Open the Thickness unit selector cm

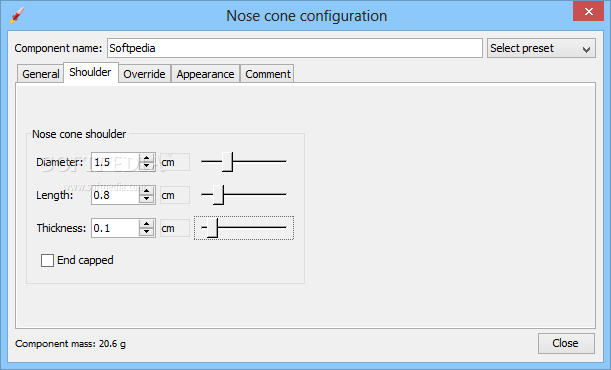pyautogui.click(x=175, y=228)
